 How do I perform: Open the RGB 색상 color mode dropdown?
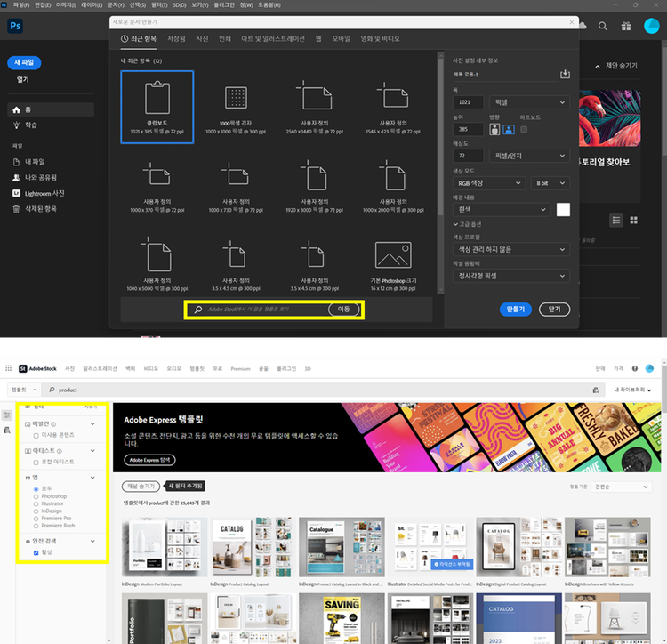point(489,183)
